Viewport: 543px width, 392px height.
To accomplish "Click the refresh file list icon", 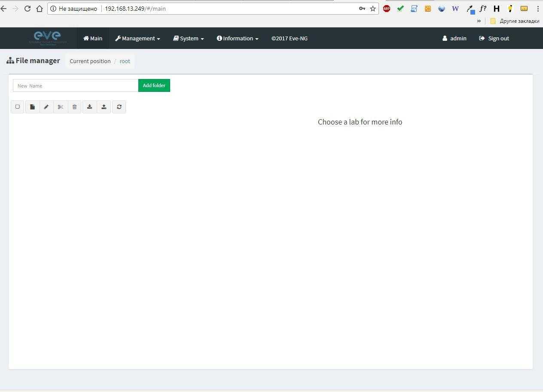I will [119, 107].
